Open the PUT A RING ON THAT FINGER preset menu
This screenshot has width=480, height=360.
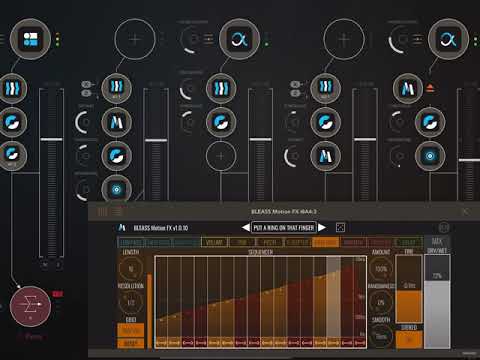[x=284, y=228]
